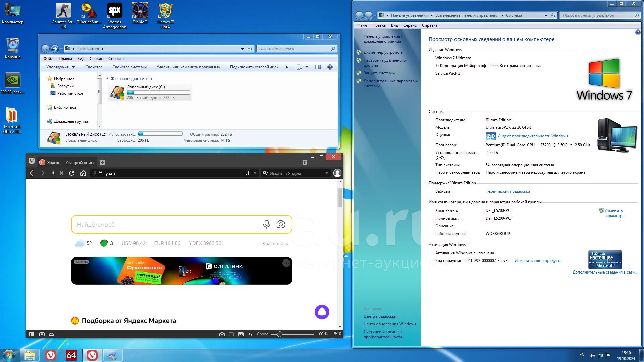Toggle the preview pane in Explorer
This screenshot has width=644, height=362.
pos(318,67)
